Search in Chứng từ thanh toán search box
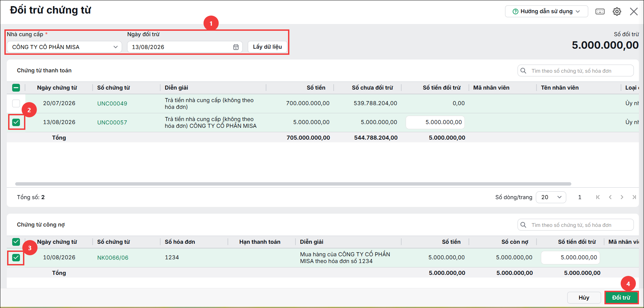The image size is (644, 308). pyautogui.click(x=576, y=71)
